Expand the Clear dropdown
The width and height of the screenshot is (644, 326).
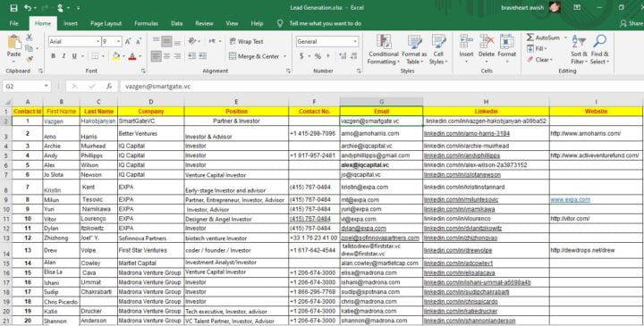pyautogui.click(x=551, y=60)
